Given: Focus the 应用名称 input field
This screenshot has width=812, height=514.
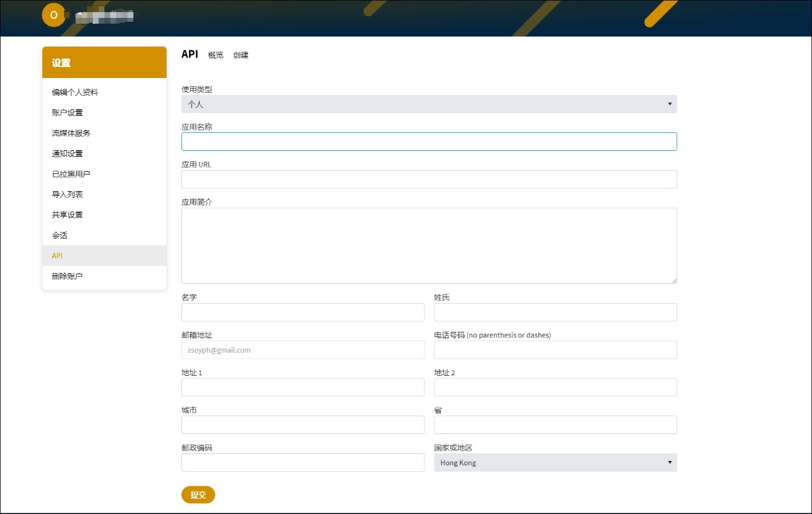Looking at the screenshot, I should pos(429,141).
